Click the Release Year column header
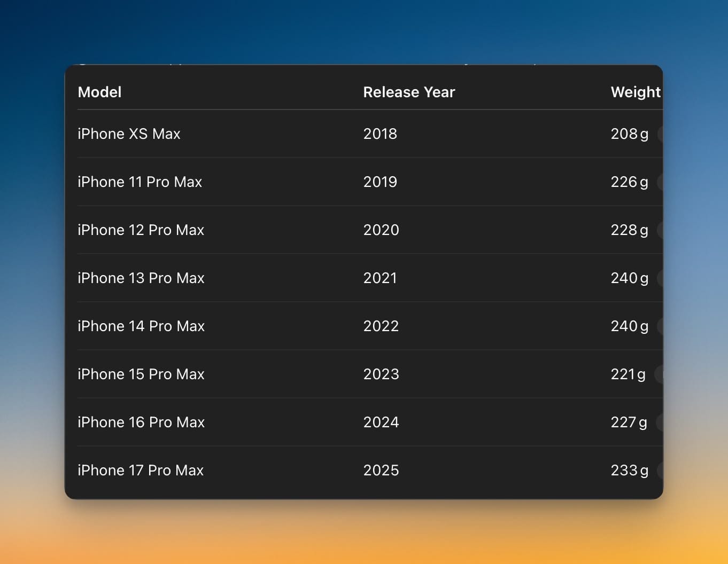 [409, 92]
